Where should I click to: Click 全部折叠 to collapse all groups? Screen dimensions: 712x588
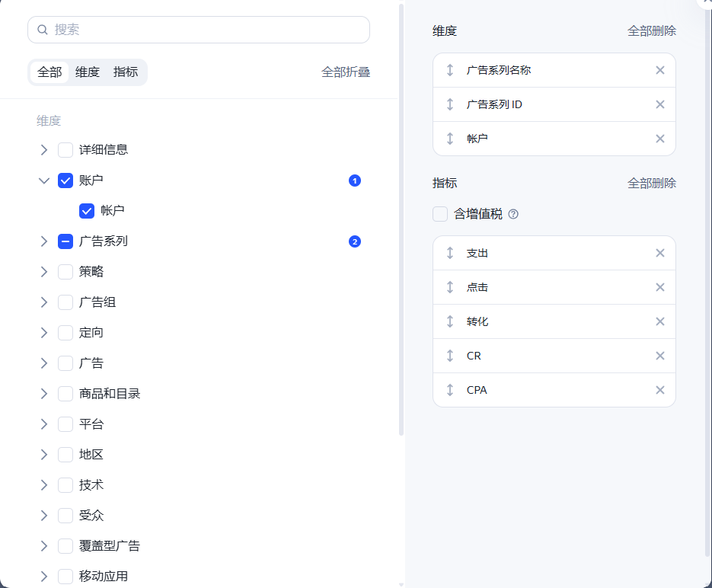pos(346,72)
